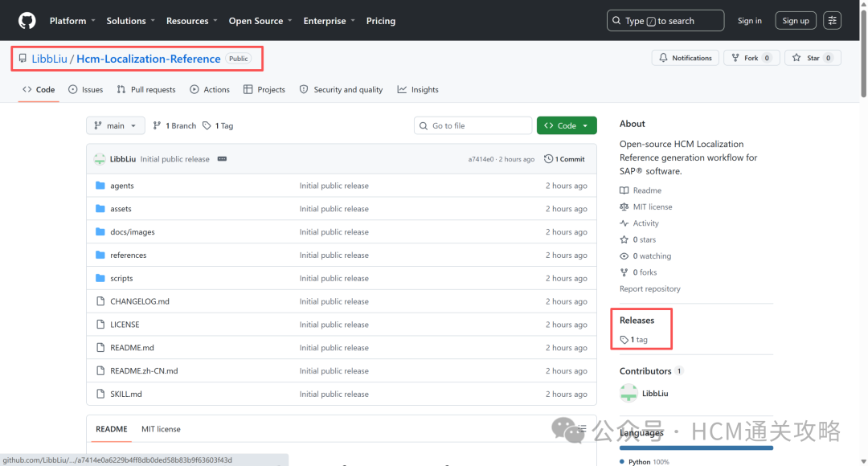View the 0 watching link

[645, 256]
